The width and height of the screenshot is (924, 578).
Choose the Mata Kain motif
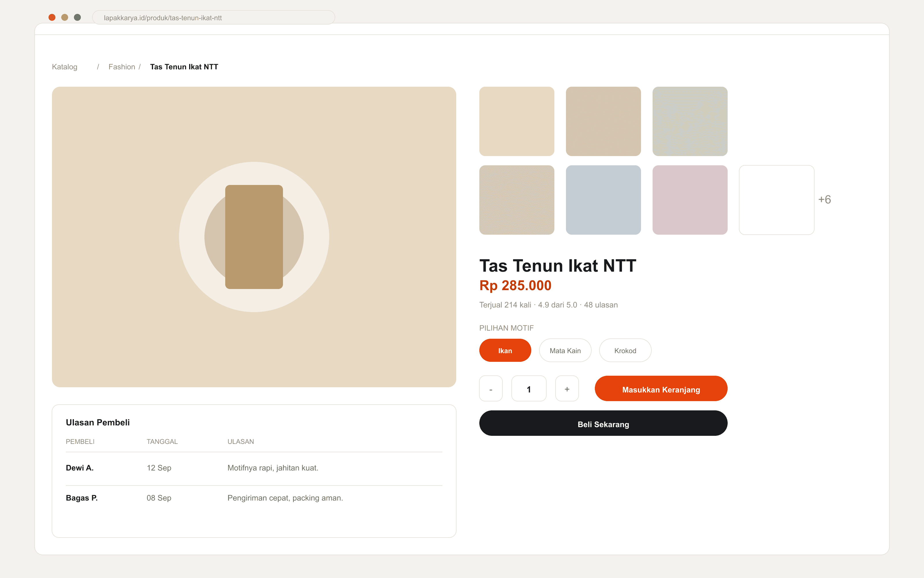[x=565, y=350]
